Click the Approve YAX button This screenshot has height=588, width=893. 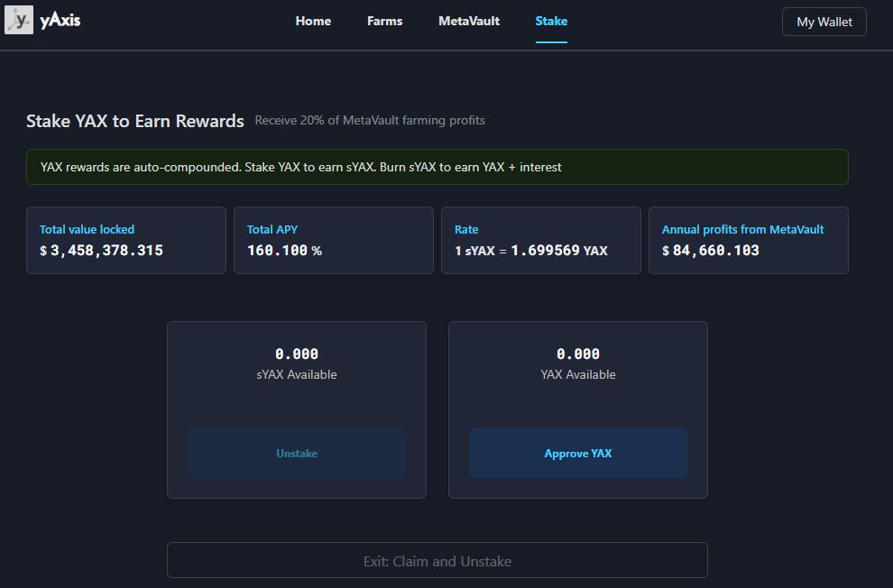[577, 453]
